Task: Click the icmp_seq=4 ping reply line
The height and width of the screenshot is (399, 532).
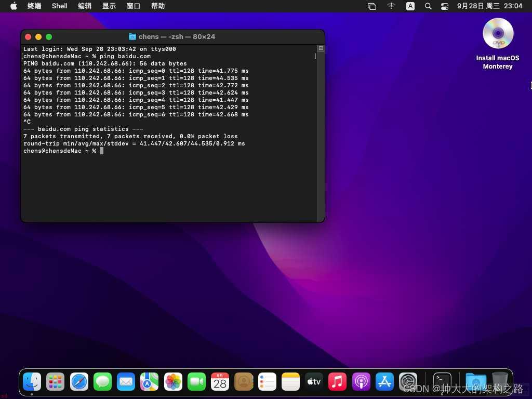Action: point(136,100)
